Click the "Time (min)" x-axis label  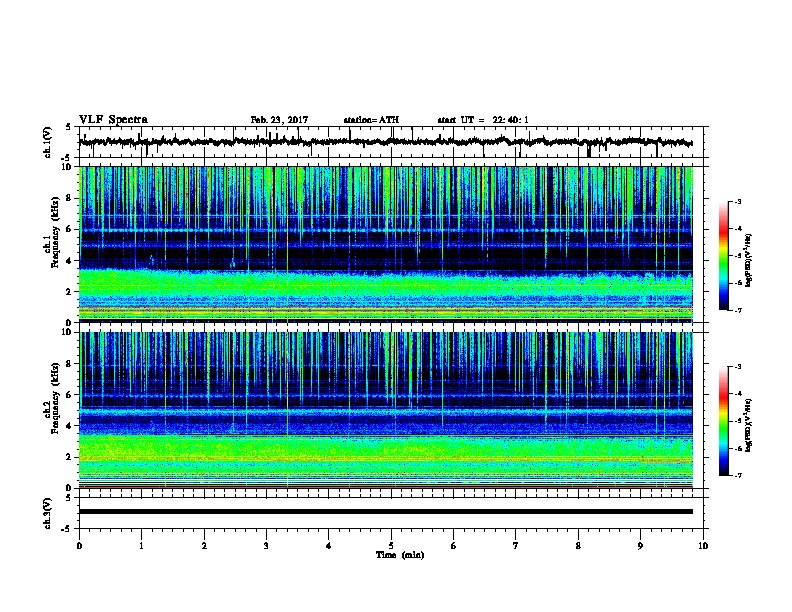(x=400, y=555)
